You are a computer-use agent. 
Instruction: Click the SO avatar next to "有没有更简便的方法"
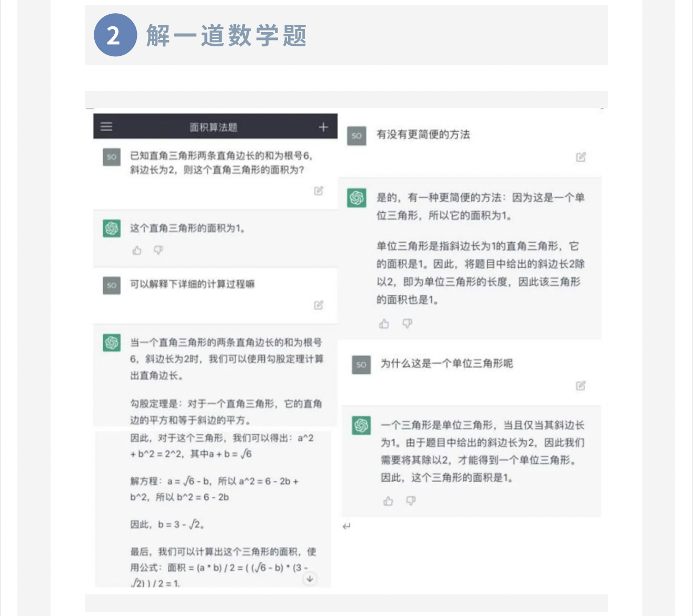click(x=357, y=136)
